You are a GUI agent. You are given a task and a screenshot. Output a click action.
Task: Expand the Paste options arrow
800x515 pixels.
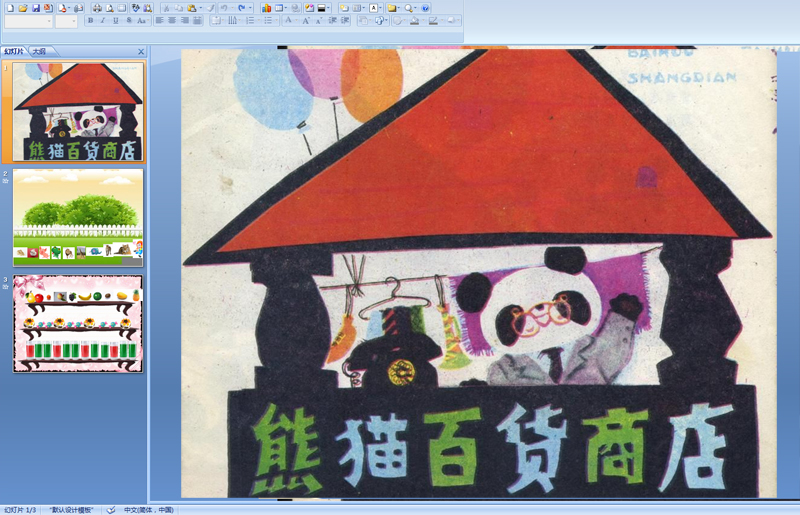(201, 8)
